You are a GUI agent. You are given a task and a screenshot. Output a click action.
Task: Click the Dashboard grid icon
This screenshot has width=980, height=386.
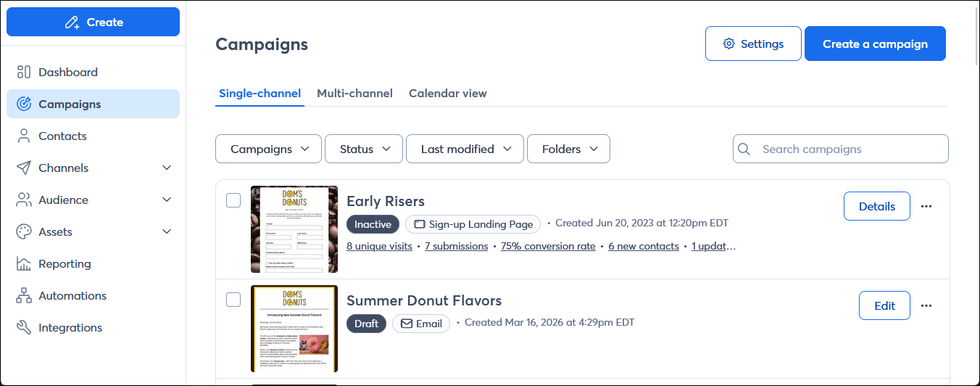click(x=24, y=72)
